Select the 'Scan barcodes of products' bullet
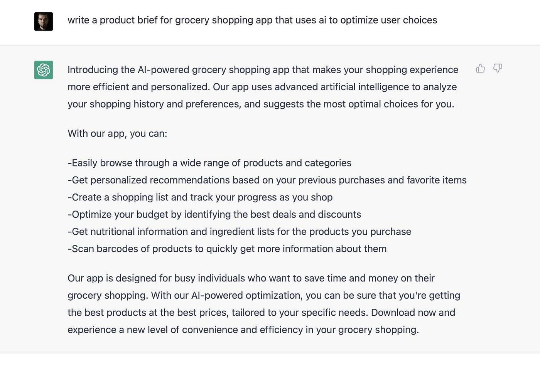Image resolution: width=540 pixels, height=392 pixels. [227, 249]
